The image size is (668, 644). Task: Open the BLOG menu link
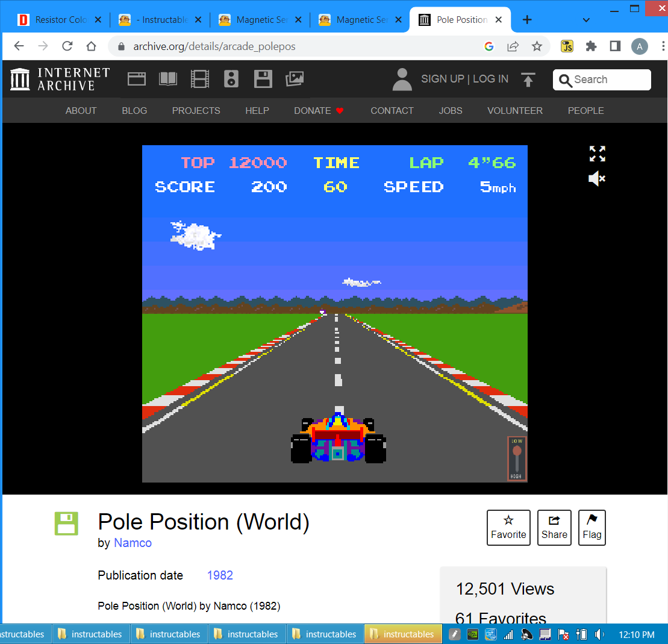(x=134, y=111)
